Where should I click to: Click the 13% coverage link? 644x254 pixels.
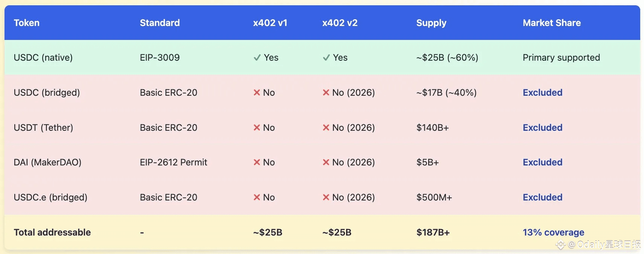click(553, 233)
